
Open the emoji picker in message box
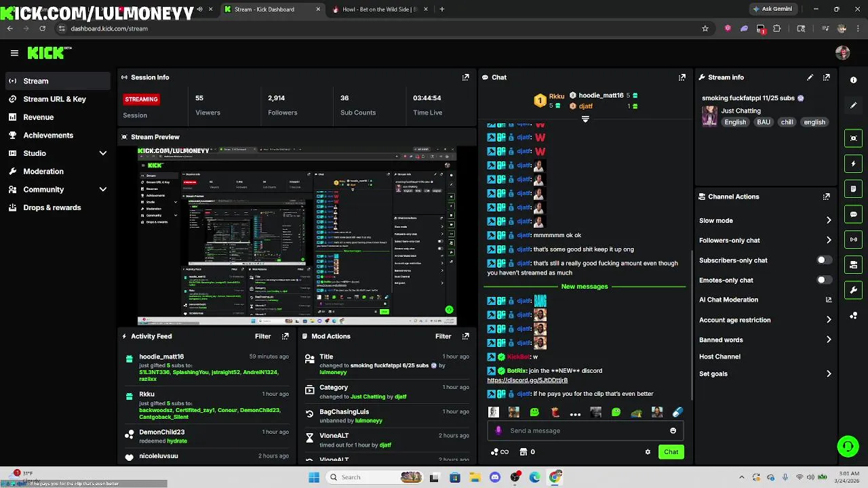pos(673,430)
